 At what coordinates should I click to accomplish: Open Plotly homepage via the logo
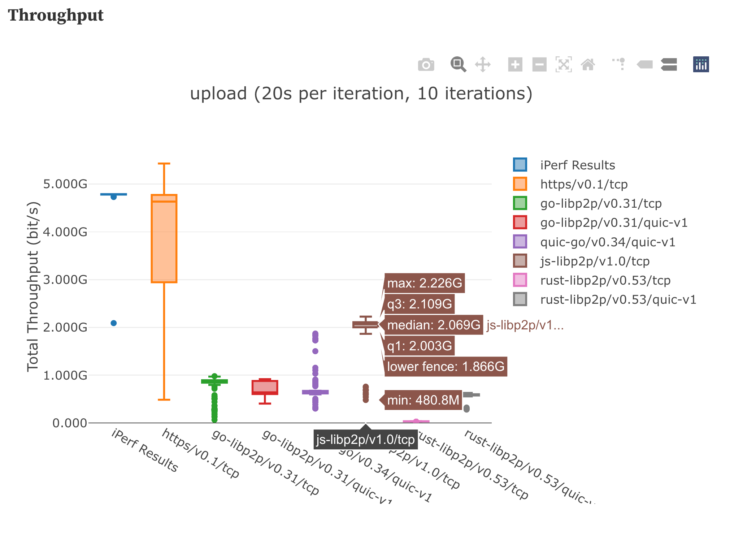point(700,64)
